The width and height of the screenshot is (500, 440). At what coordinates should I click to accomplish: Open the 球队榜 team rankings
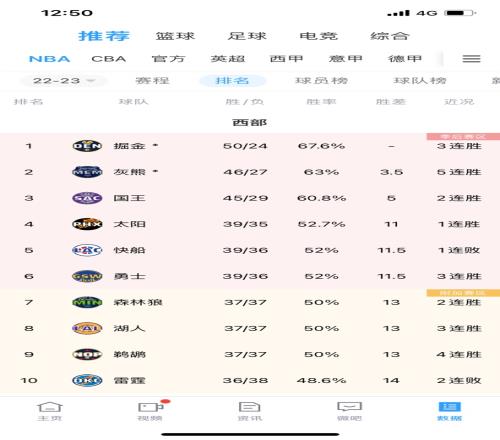(420, 81)
